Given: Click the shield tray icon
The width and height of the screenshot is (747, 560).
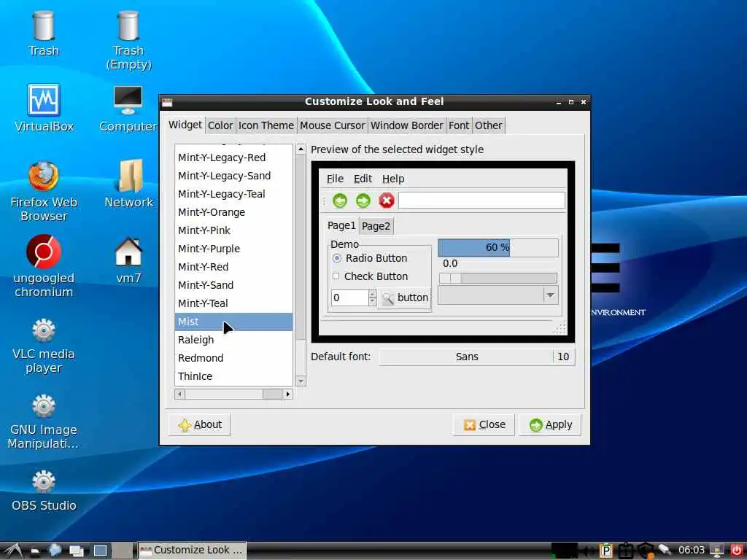Looking at the screenshot, I should coord(646,551).
